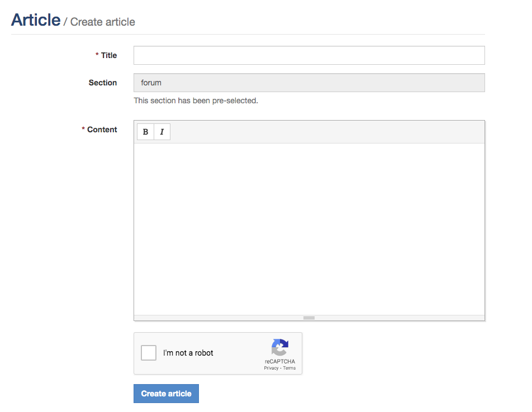
Task: Click the "Create article" breadcrumb subtitle
Action: tap(103, 22)
